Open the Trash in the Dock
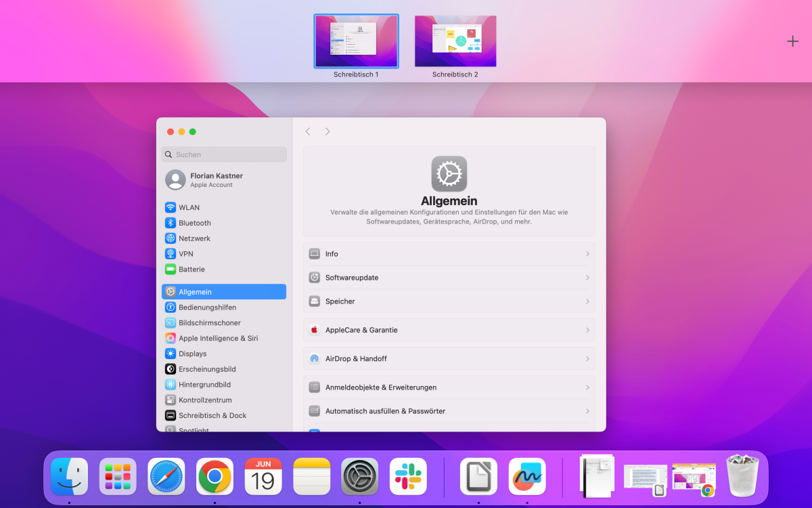The width and height of the screenshot is (812, 508). [742, 476]
